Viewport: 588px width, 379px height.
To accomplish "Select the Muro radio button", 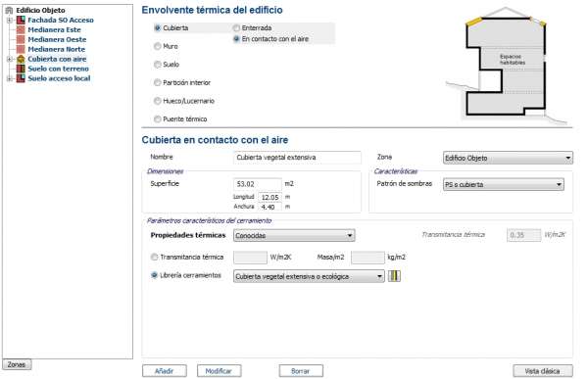I will 158,46.
